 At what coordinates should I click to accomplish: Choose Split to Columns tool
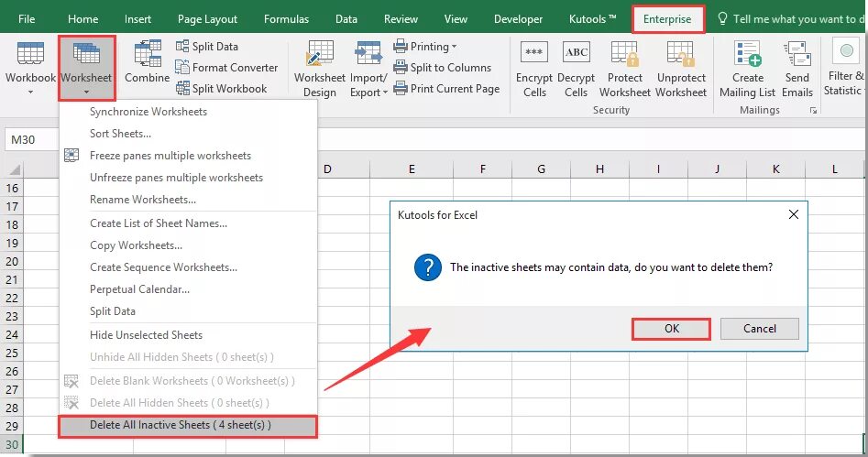[x=443, y=68]
